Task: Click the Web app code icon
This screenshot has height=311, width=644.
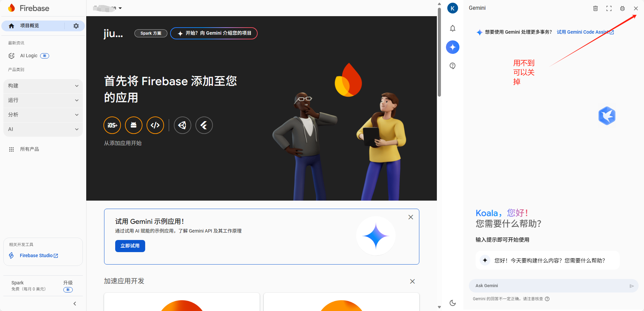Action: tap(155, 125)
